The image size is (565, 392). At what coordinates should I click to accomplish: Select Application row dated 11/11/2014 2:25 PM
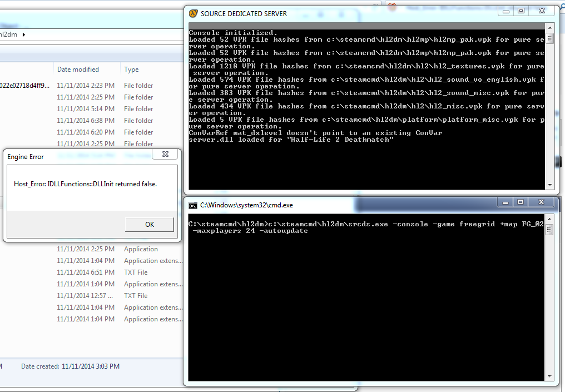(92, 249)
